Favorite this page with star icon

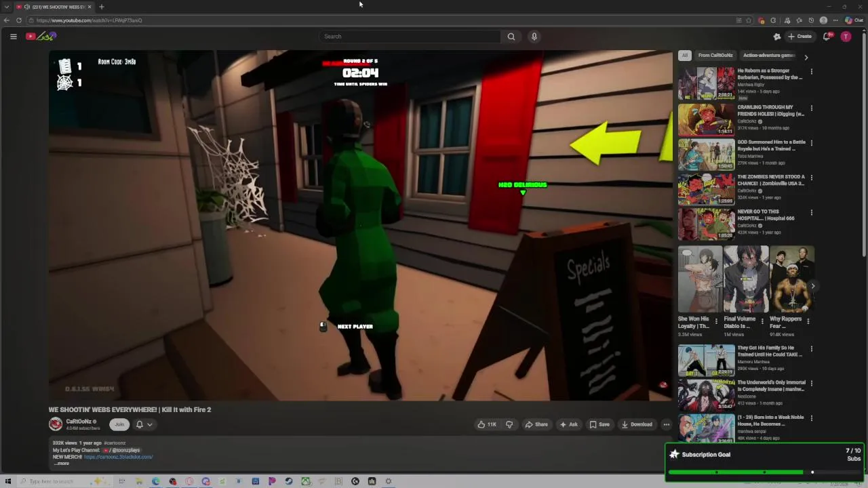click(x=749, y=20)
